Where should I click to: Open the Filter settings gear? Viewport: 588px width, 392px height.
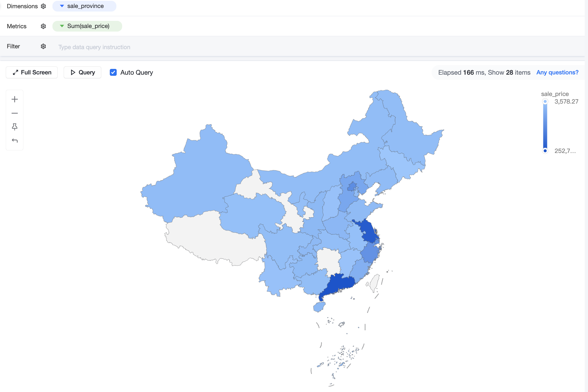click(x=43, y=46)
